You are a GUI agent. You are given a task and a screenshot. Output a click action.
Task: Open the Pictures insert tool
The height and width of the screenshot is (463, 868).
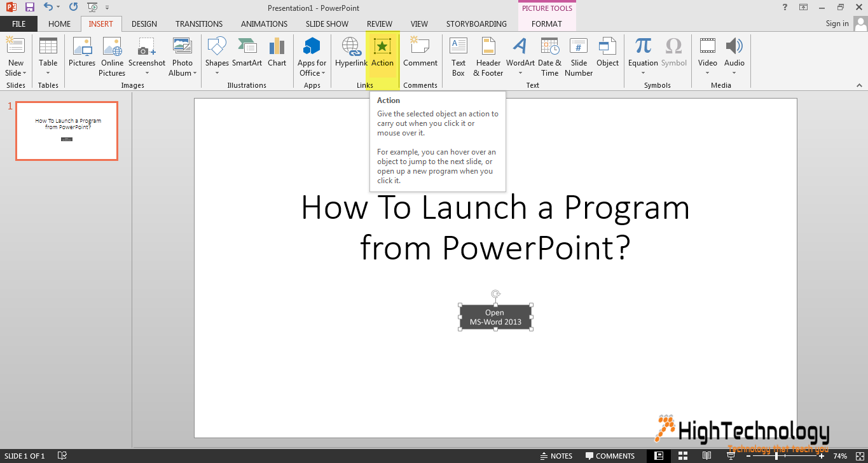click(82, 52)
